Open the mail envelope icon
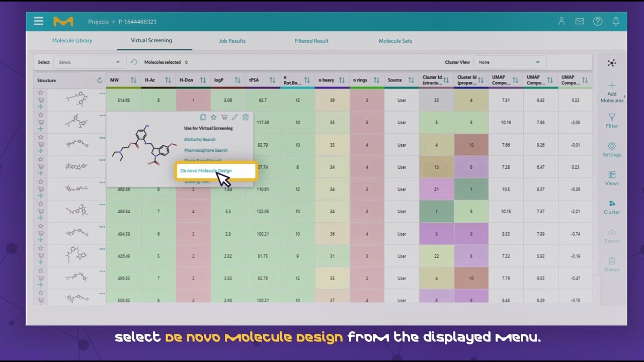This screenshot has height=362, width=644. [580, 21]
